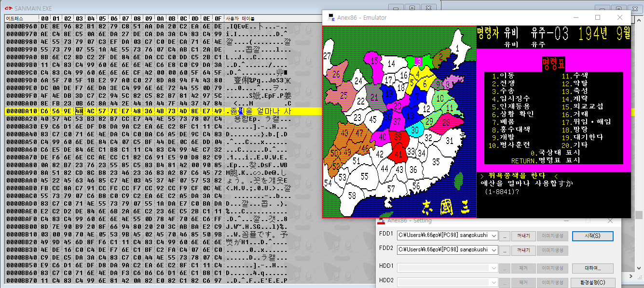This screenshot has height=288, width=644.
Task: Click the 시작(S) start button
Action: 592,236
